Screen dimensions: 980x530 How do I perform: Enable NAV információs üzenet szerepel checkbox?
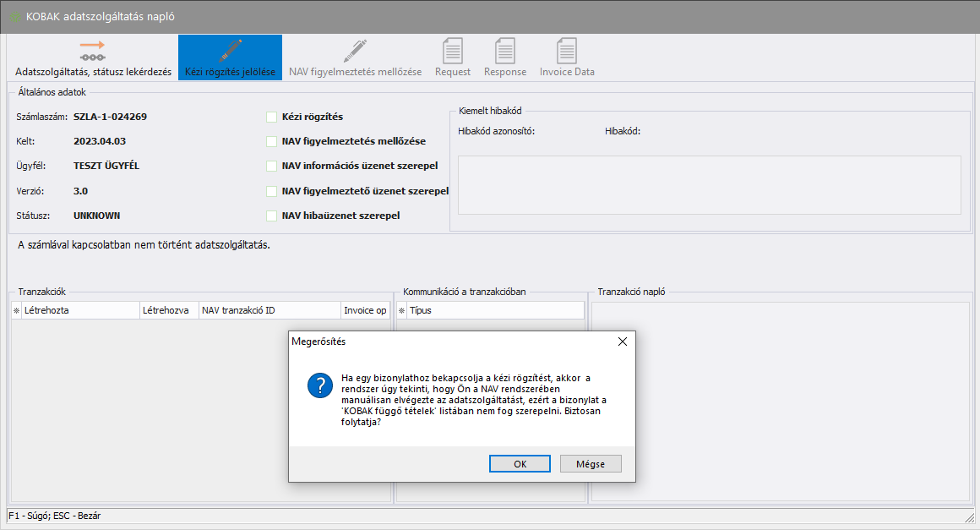click(271, 166)
